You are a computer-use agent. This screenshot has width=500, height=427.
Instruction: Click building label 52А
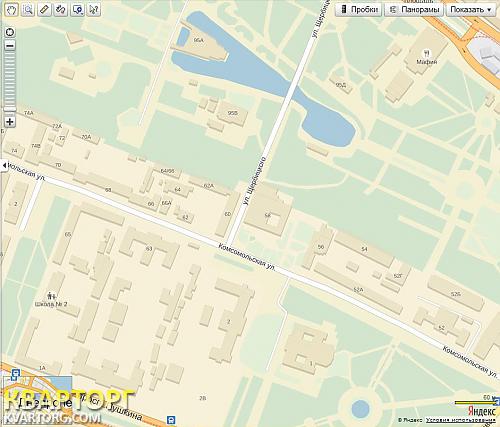coord(358,290)
